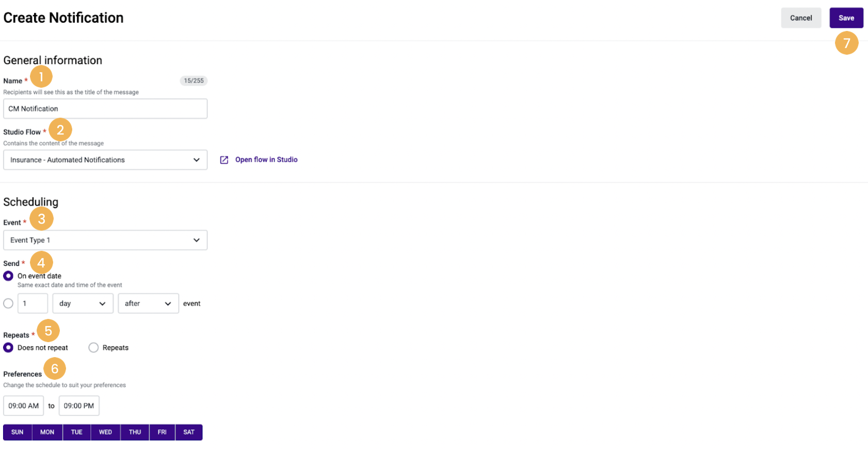Click the Cancel button
The height and width of the screenshot is (450, 868).
pyautogui.click(x=801, y=18)
